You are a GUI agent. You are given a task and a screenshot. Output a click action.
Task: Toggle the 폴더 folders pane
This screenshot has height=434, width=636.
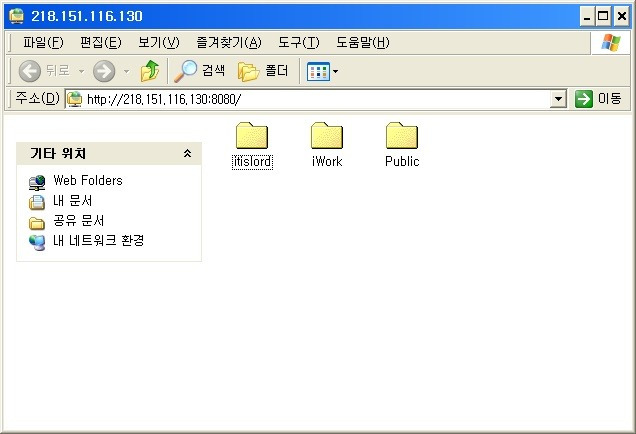pos(263,71)
